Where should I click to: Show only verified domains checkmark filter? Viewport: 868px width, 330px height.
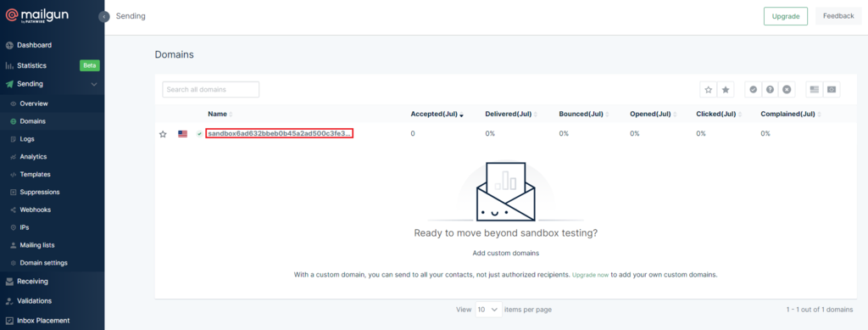(x=753, y=90)
